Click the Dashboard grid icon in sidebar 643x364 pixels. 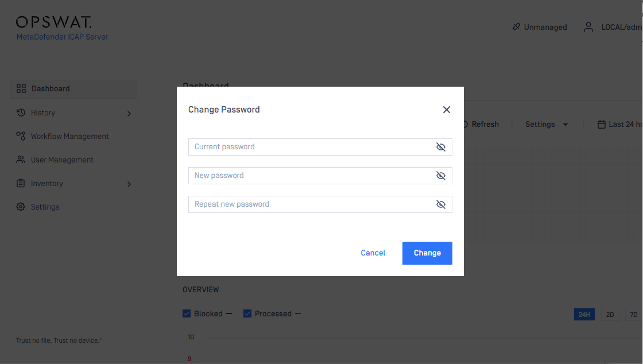point(21,88)
